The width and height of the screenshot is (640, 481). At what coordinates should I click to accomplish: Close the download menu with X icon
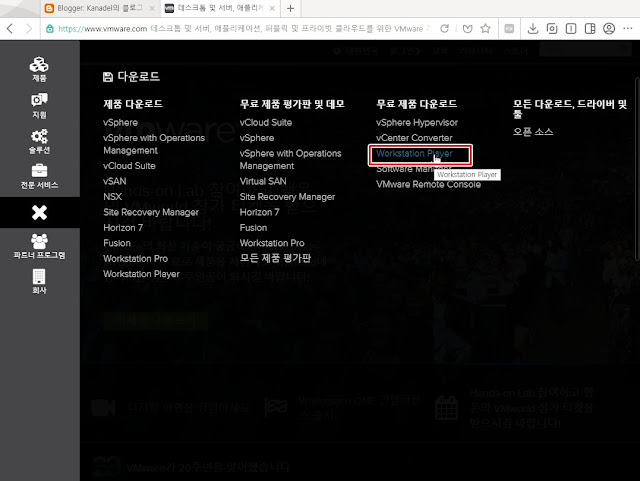[39, 212]
